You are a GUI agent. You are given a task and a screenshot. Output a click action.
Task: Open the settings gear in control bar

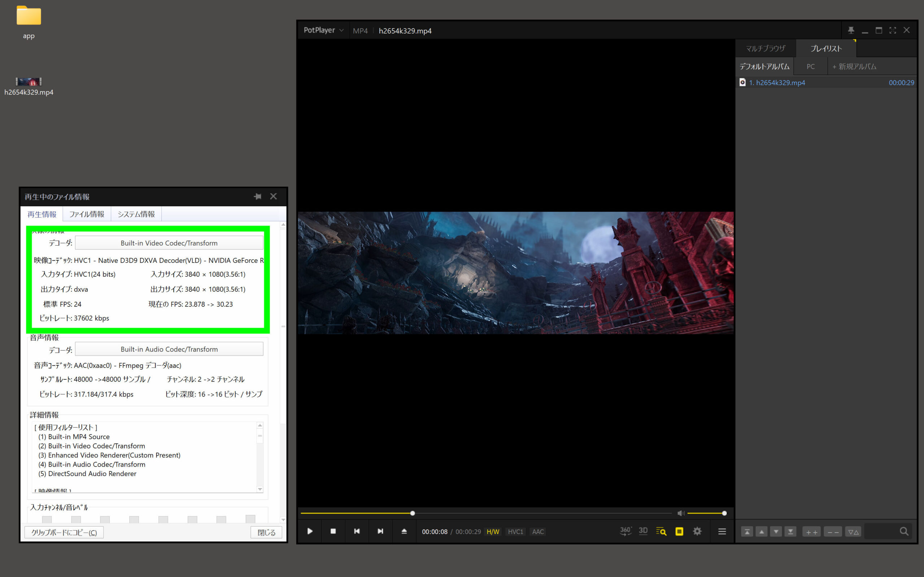[x=697, y=531]
